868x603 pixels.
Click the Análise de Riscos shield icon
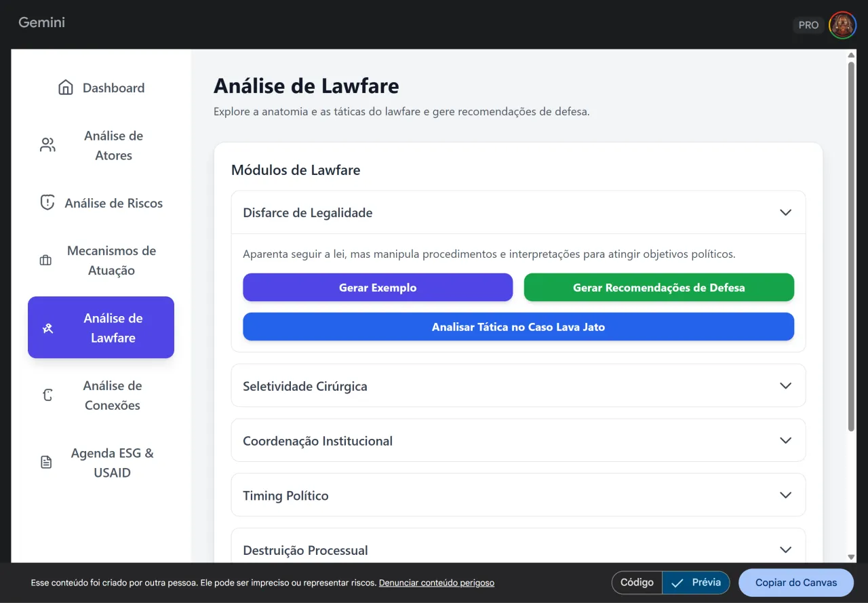[47, 203]
